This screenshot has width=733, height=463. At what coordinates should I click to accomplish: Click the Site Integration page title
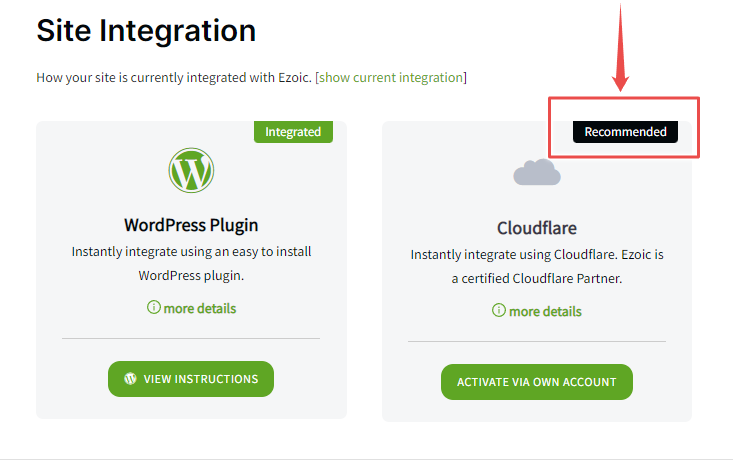pos(146,31)
